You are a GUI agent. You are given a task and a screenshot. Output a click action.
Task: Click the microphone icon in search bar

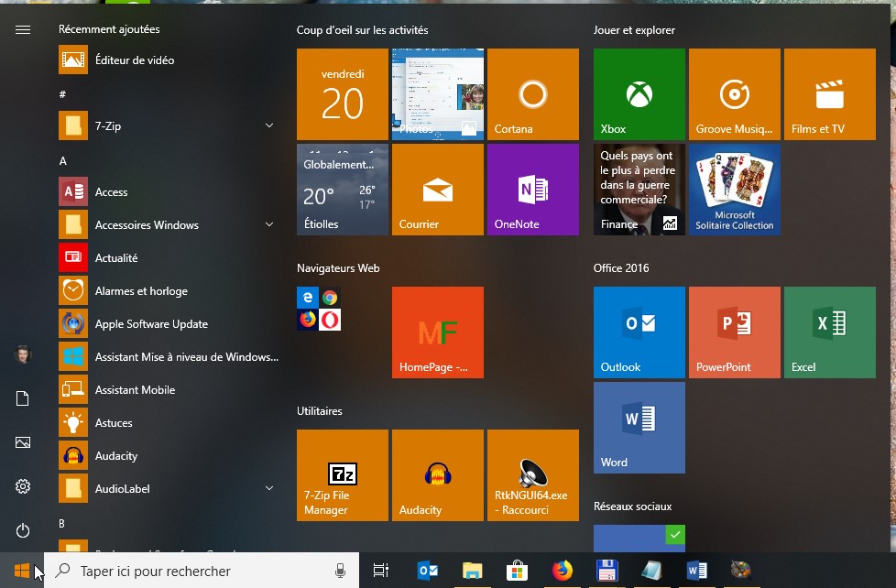(341, 571)
